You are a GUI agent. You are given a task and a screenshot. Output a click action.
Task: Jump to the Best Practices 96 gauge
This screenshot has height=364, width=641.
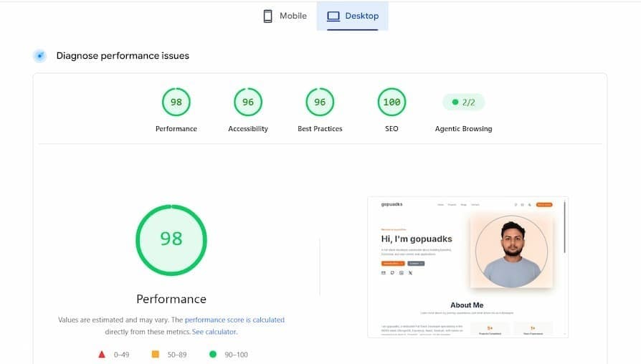(x=320, y=102)
